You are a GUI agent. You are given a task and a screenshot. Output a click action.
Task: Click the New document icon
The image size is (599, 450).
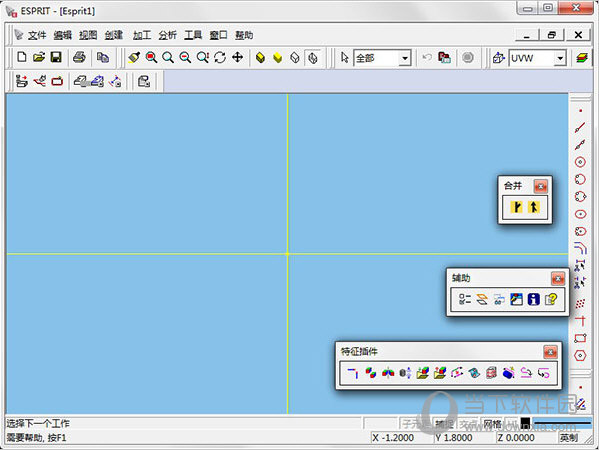coord(22,57)
